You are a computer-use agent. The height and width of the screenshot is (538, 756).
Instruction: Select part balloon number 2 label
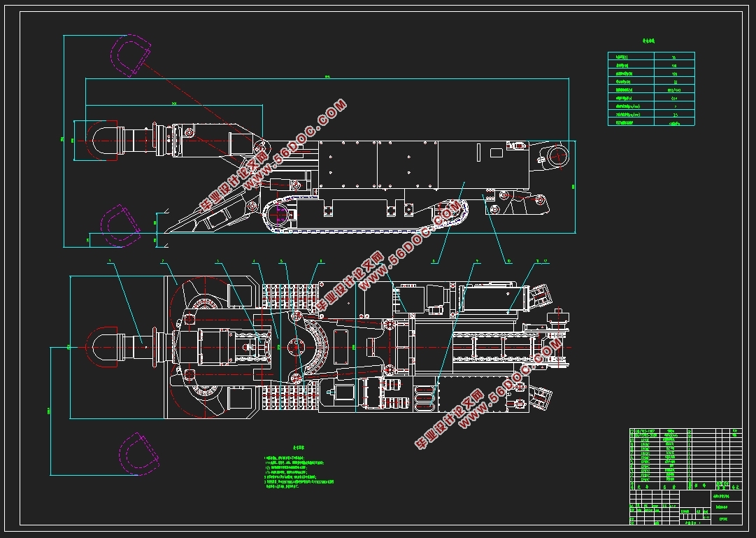pos(162,261)
